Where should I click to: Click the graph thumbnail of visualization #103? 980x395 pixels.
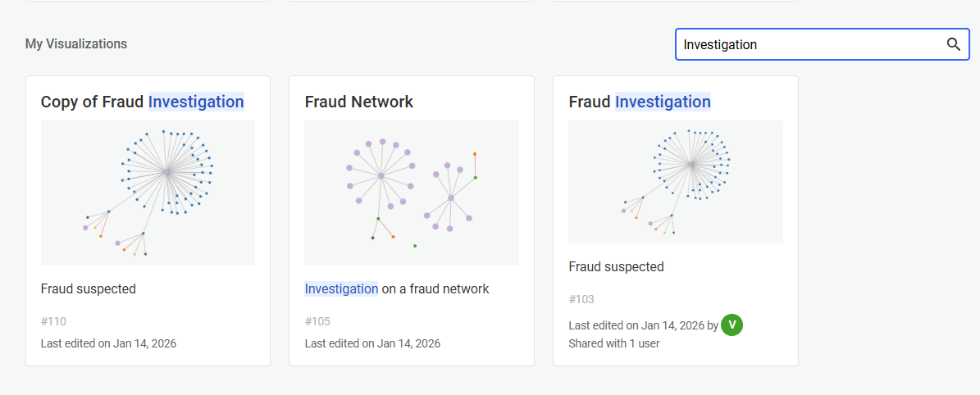point(675,182)
